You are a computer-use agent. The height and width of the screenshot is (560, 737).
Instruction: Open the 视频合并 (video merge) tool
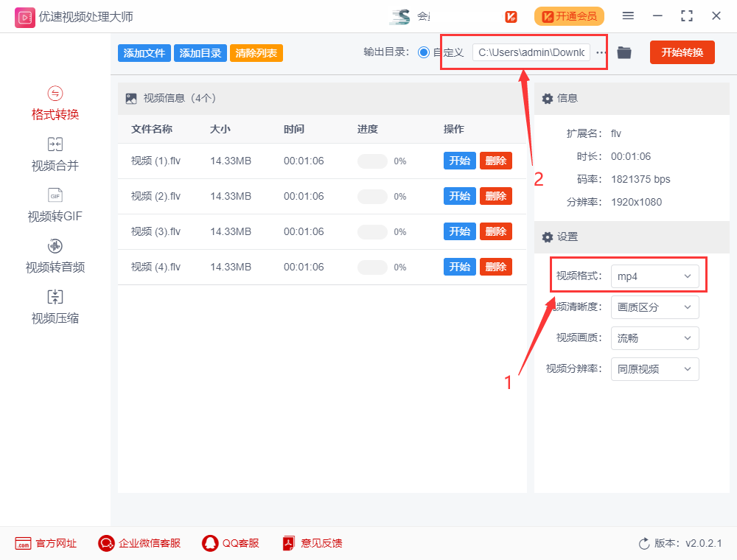[55, 154]
